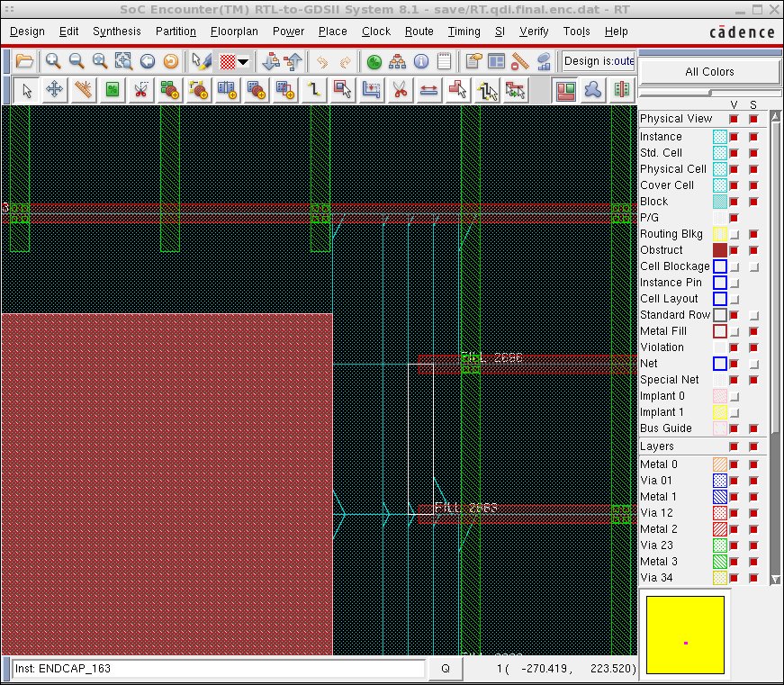This screenshot has height=685, width=784.
Task: Click the zoom in magnifier icon
Action: click(53, 61)
